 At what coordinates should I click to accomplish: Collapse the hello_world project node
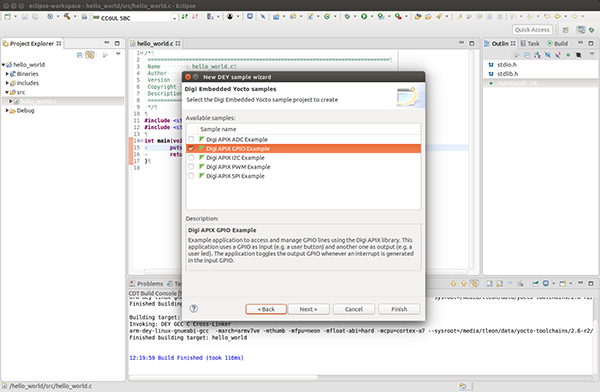pos(3,65)
